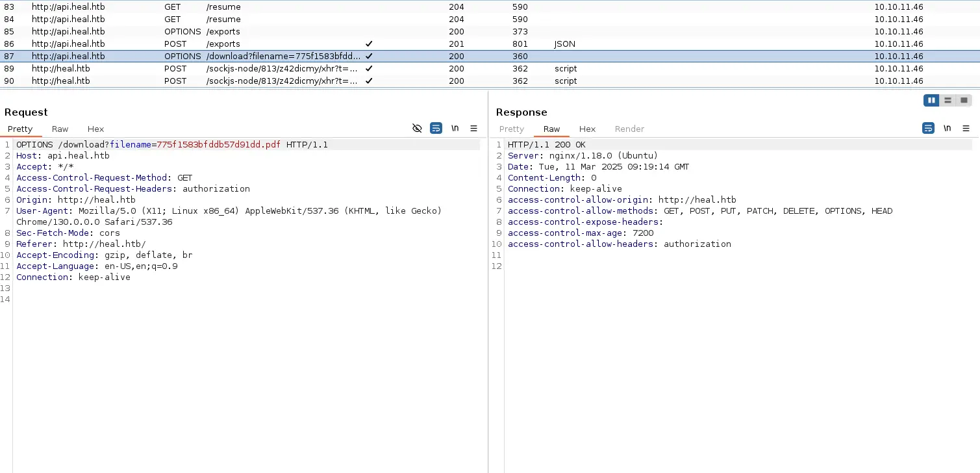Click Sec-Fetch-Mode: cors line
Screen dimensions: 980x473
[68, 233]
